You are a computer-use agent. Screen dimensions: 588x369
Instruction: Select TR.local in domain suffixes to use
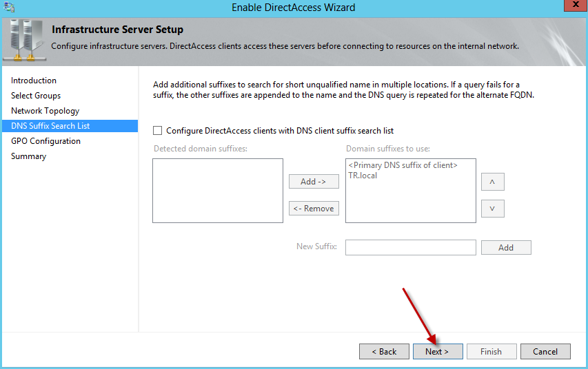(x=363, y=176)
